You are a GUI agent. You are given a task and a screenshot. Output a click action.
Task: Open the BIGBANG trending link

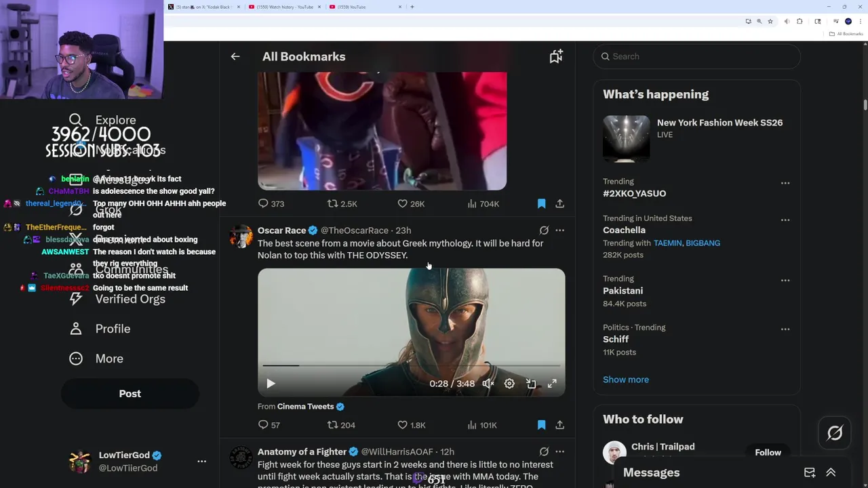tap(703, 243)
